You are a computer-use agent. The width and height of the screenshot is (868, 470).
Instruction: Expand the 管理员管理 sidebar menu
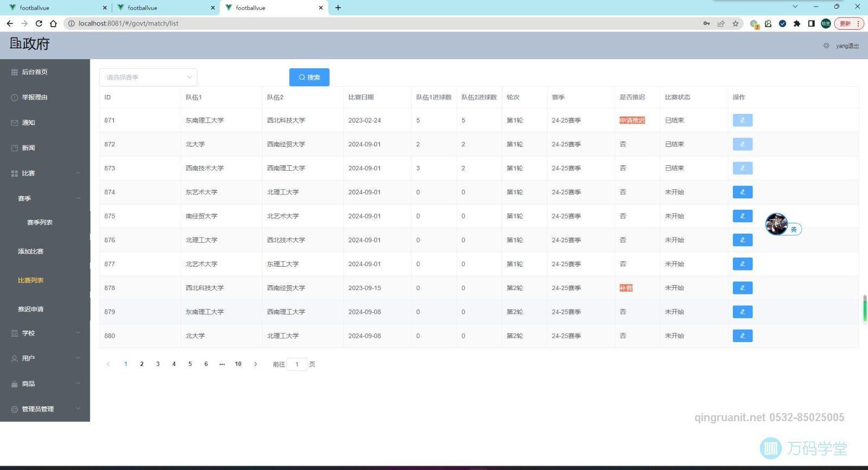point(78,409)
